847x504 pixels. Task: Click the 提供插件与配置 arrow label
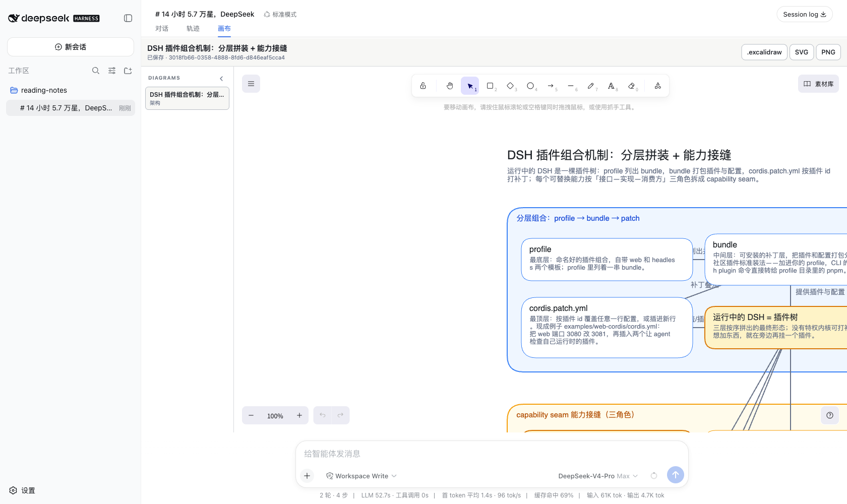(x=820, y=292)
